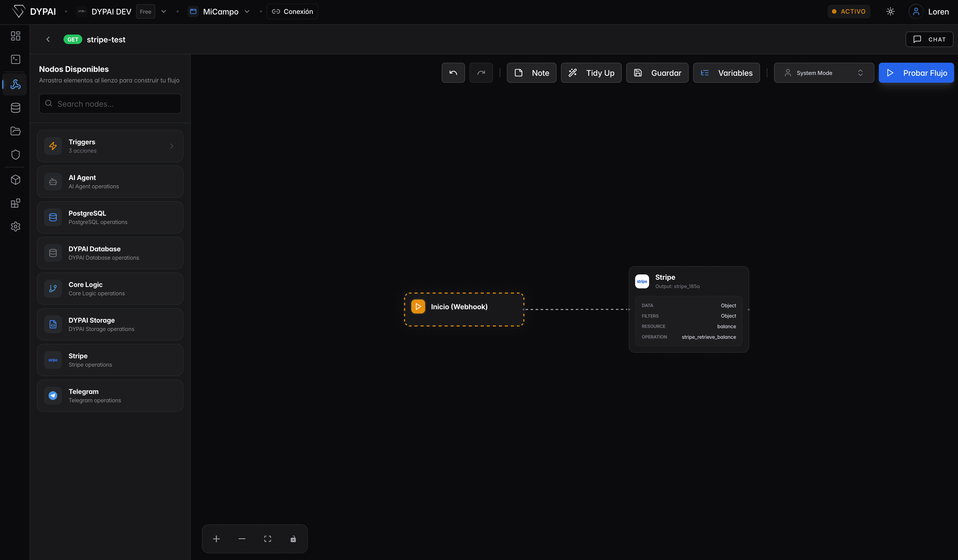Open the Core Logic node category
Screen dimensions: 958x560
click(110, 289)
